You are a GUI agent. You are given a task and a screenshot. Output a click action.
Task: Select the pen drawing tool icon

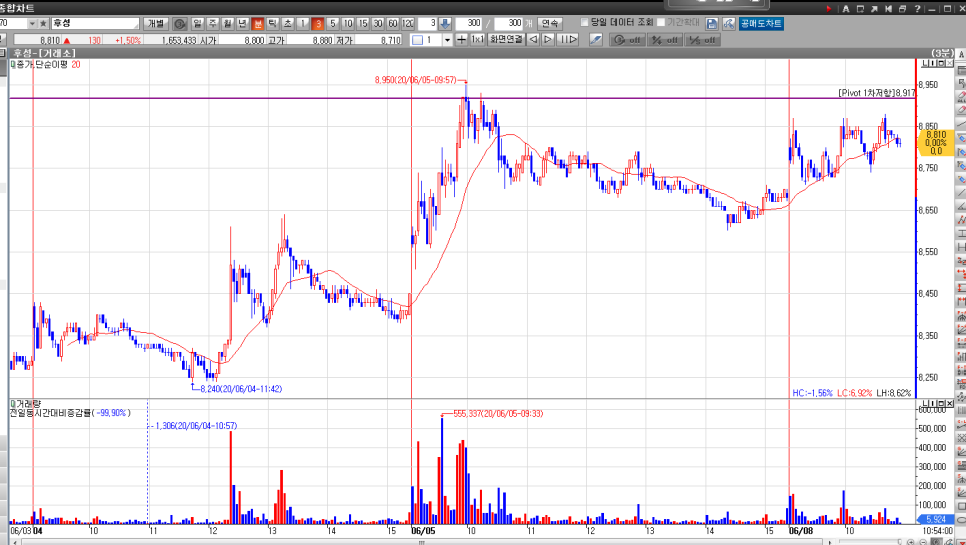(595, 40)
